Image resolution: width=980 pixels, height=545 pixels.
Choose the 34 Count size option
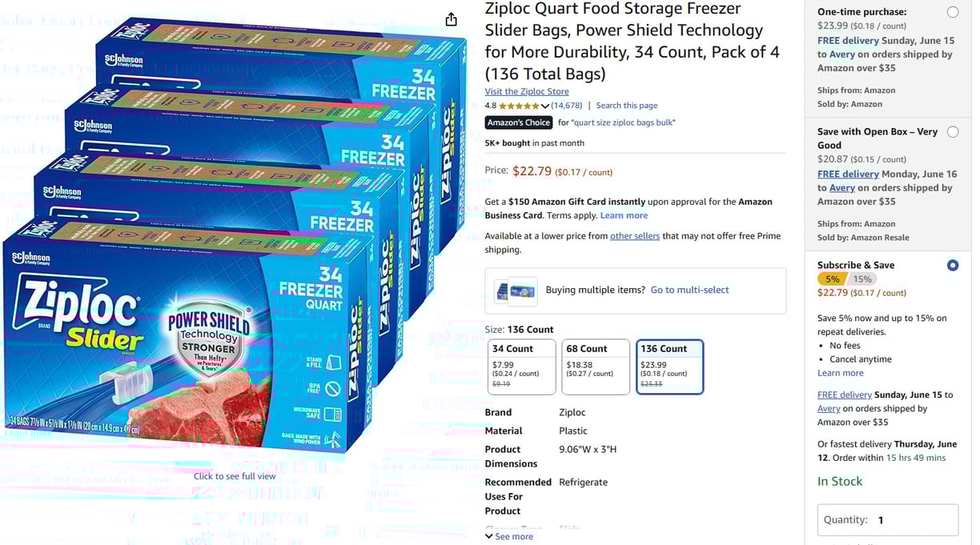pos(522,367)
